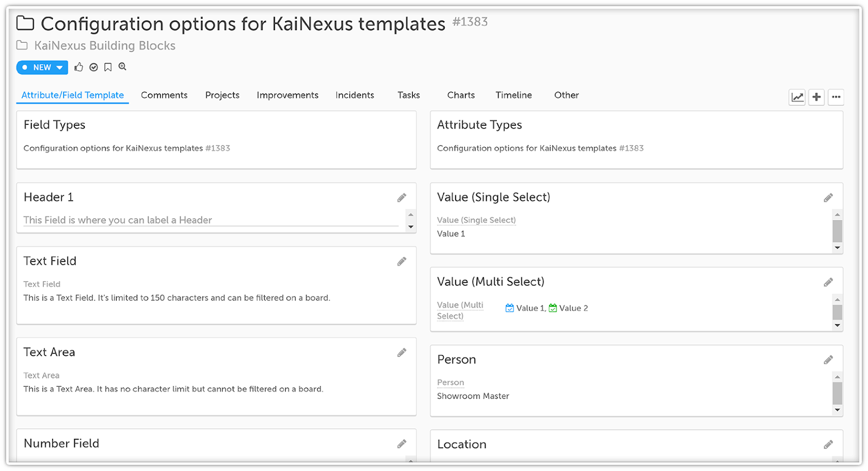Screen dimensions: 868x471
Task: Bookmark this item with the flag icon
Action: pyautogui.click(x=108, y=67)
